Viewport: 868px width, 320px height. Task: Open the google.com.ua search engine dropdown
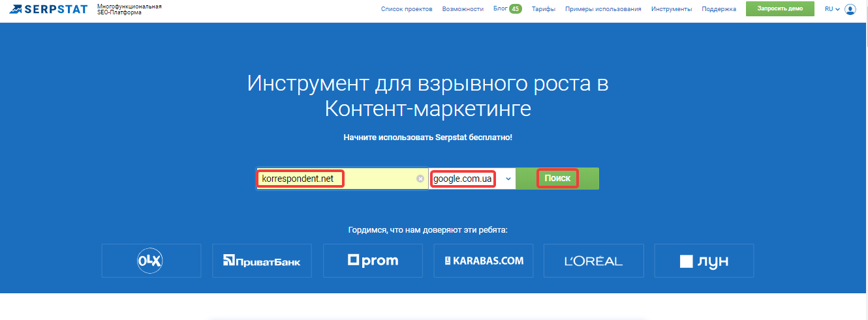coord(473,179)
